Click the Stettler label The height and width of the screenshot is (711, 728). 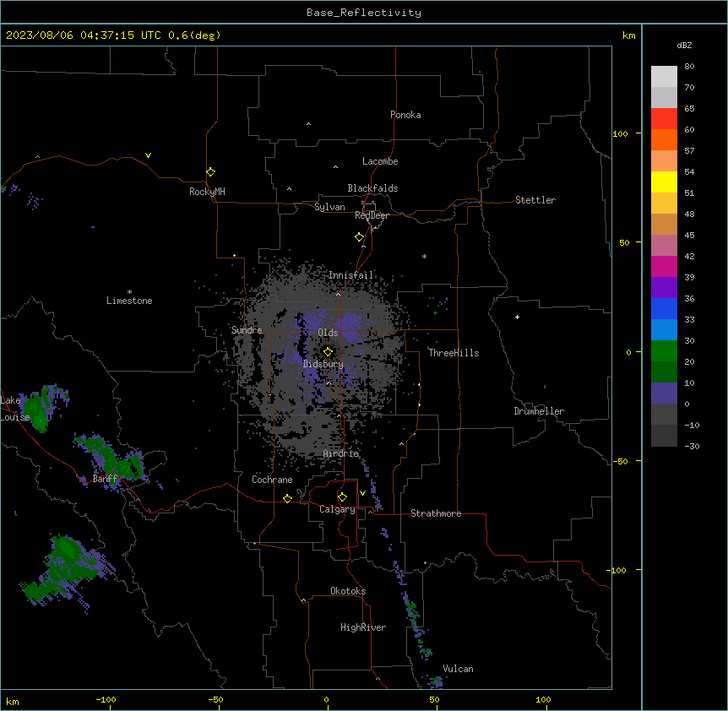535,200
